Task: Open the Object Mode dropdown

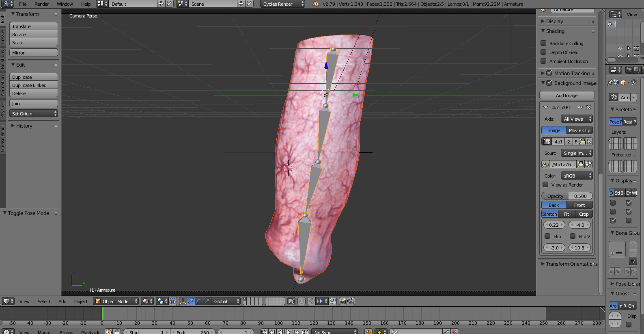Action: 116,301
